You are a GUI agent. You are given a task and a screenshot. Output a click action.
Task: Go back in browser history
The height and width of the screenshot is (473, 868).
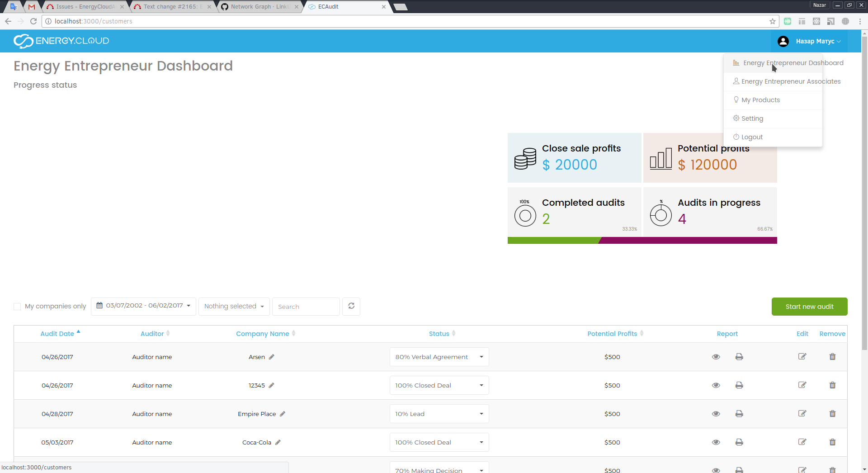coord(8,21)
